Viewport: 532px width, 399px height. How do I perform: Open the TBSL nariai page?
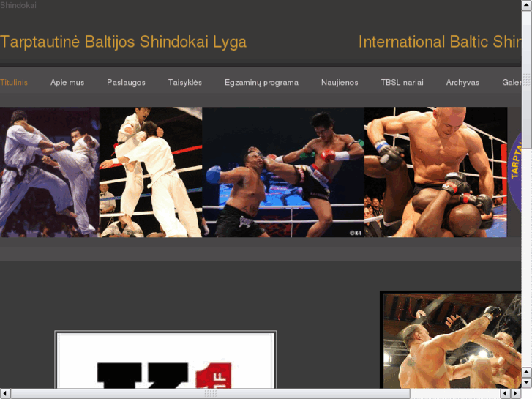pyautogui.click(x=402, y=83)
